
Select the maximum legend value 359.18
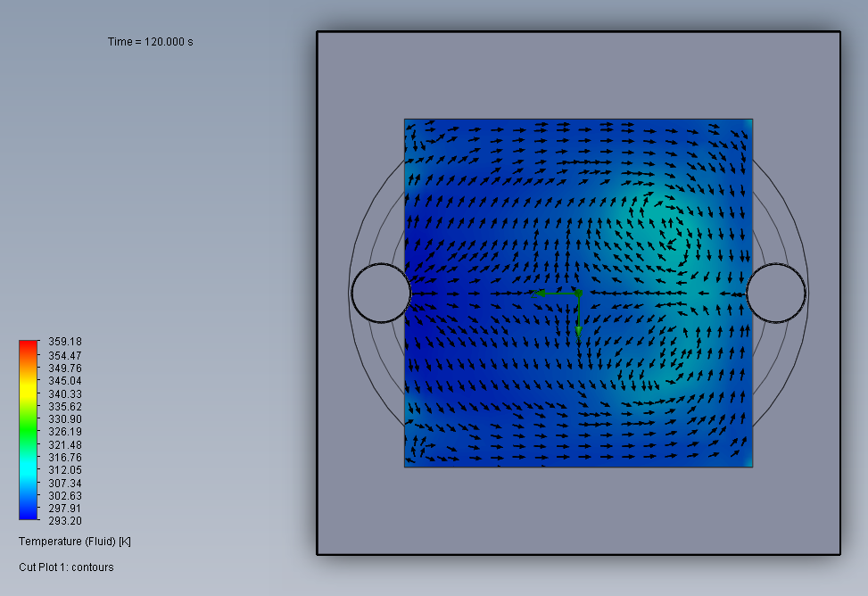(x=65, y=342)
